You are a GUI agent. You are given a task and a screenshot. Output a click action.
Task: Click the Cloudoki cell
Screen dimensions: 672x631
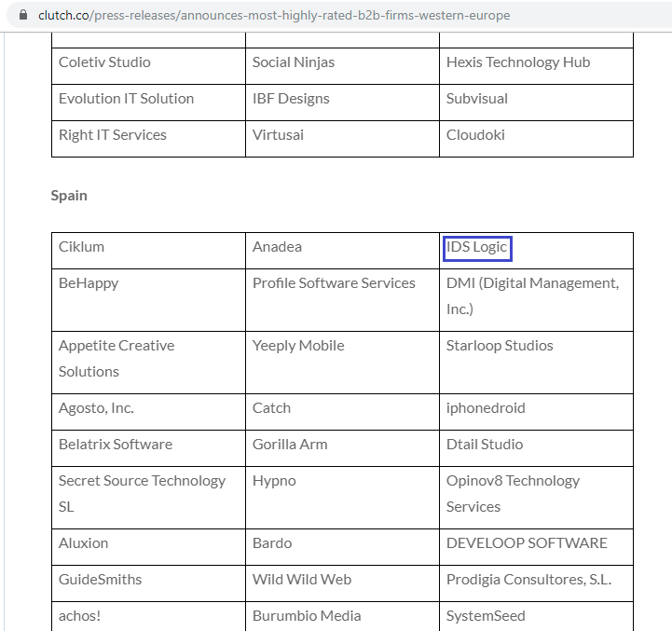pos(536,139)
